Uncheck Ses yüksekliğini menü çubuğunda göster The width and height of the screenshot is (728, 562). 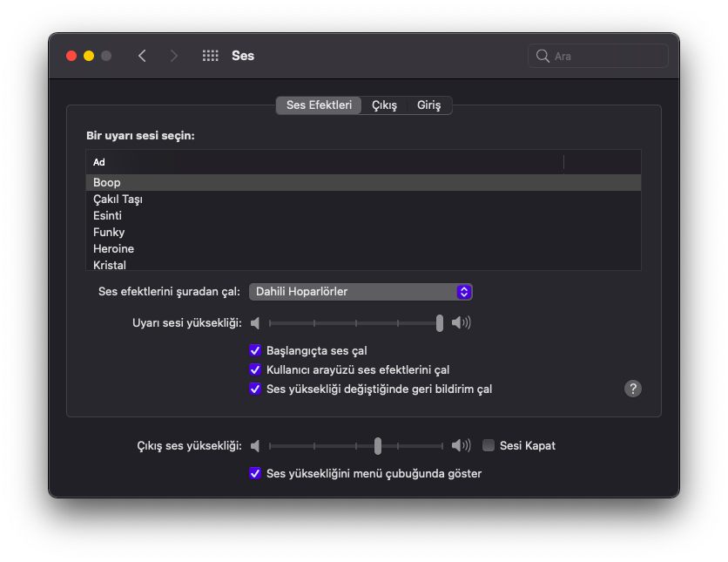click(255, 473)
